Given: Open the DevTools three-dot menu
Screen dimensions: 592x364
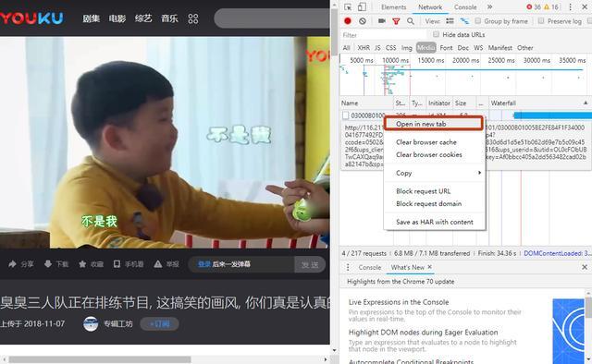Looking at the screenshot, I should 570,7.
